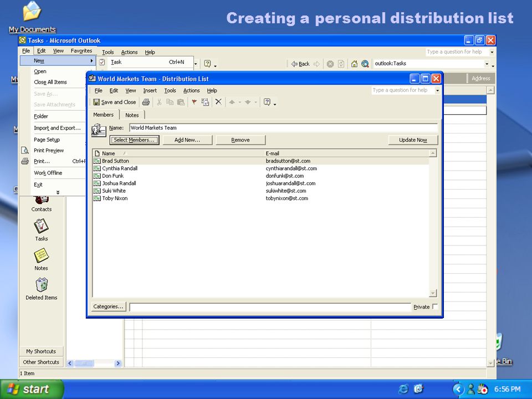Click the Help icon in Outlook main toolbar
532x399 pixels.
tap(207, 63)
